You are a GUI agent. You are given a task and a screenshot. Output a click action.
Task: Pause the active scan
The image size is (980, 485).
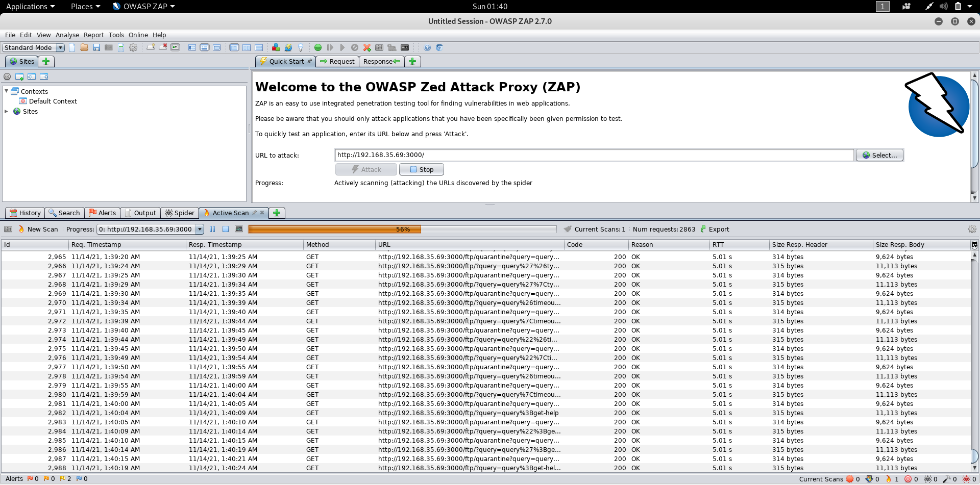[212, 229]
